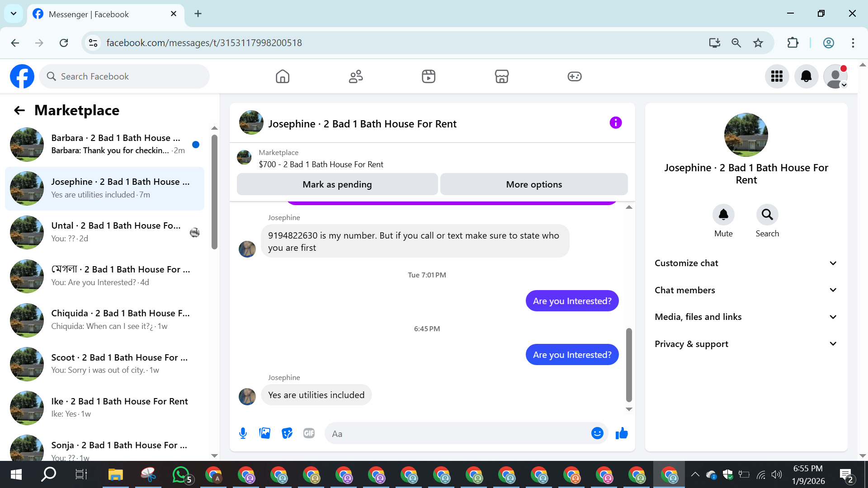The image size is (868, 488).
Task: Open the GIF picker icon
Action: click(309, 433)
